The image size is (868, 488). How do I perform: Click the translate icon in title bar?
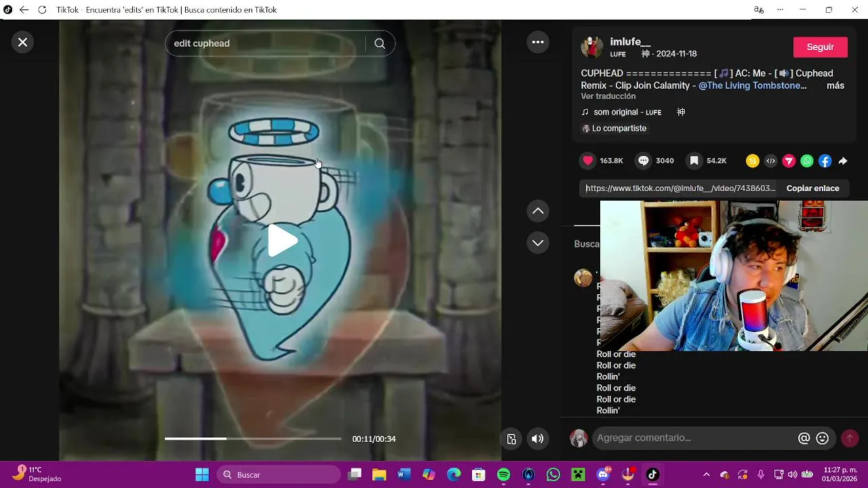(x=758, y=9)
